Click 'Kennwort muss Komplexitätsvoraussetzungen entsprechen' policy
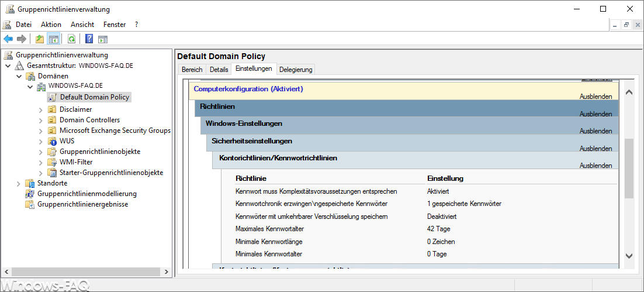 point(316,192)
